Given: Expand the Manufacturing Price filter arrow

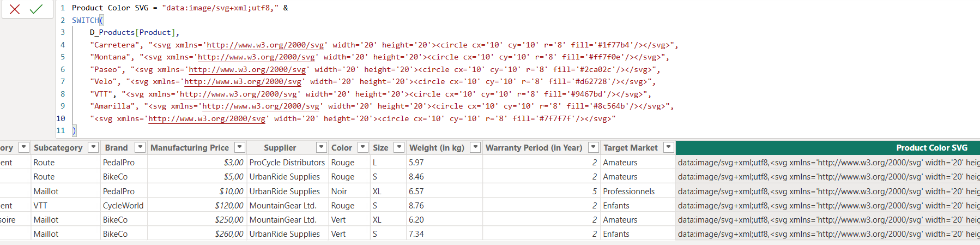Looking at the screenshot, I should 239,147.
